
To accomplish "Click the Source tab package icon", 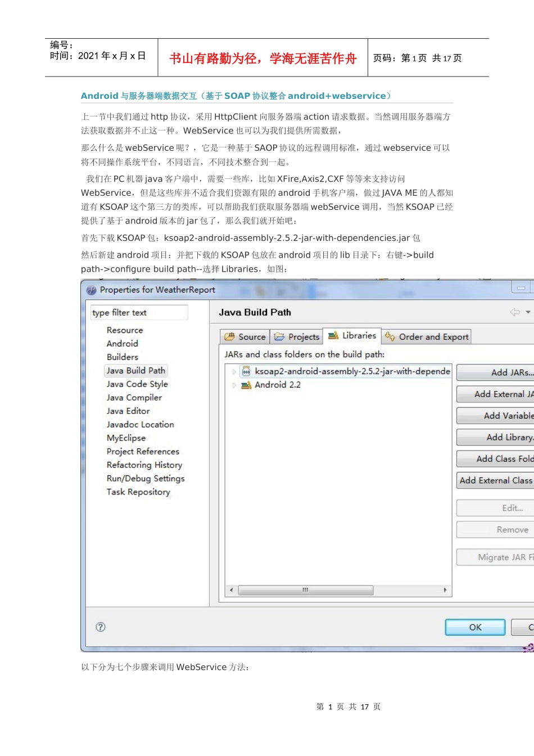I will click(x=229, y=337).
